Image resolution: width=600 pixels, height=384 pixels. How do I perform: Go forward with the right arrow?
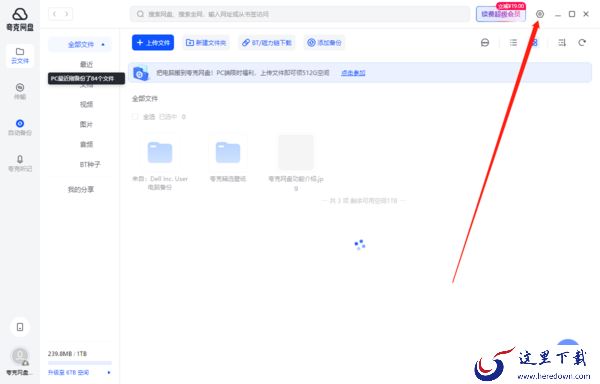click(67, 14)
